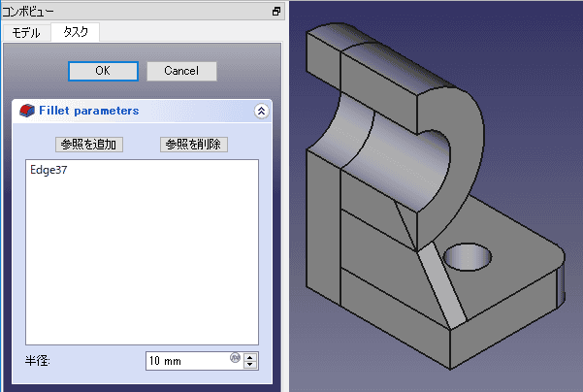The image size is (583, 392).
Task: Select the タスク tab
Action: pyautogui.click(x=76, y=32)
